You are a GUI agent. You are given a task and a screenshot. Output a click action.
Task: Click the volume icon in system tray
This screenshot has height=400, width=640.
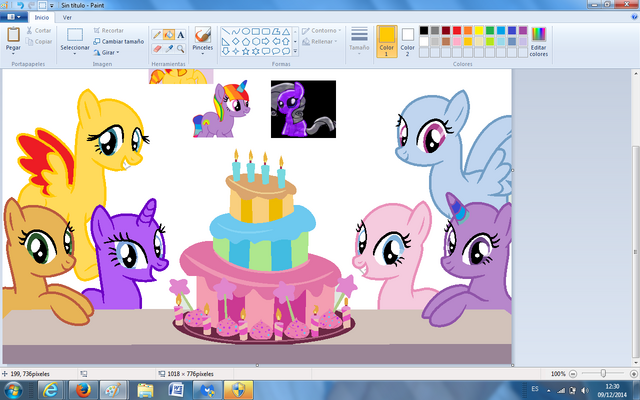click(584, 390)
